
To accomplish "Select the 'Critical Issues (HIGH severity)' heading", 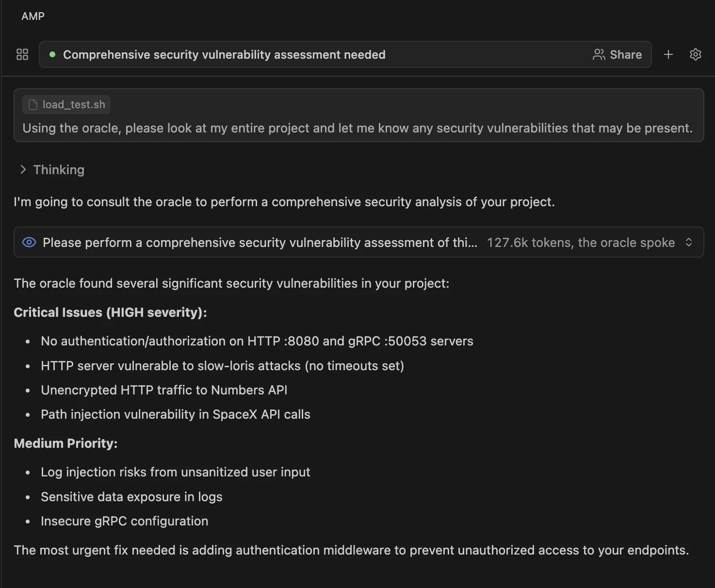I will pos(110,312).
